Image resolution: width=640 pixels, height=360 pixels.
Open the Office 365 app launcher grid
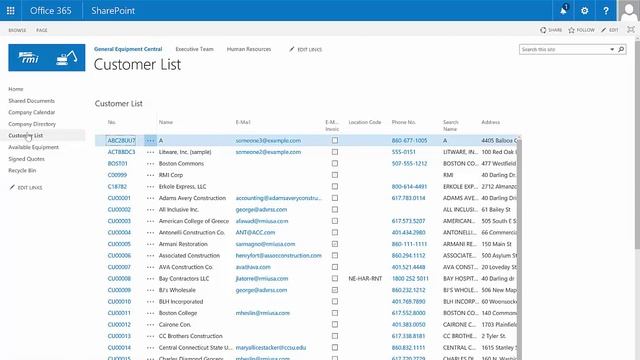tap(11, 11)
